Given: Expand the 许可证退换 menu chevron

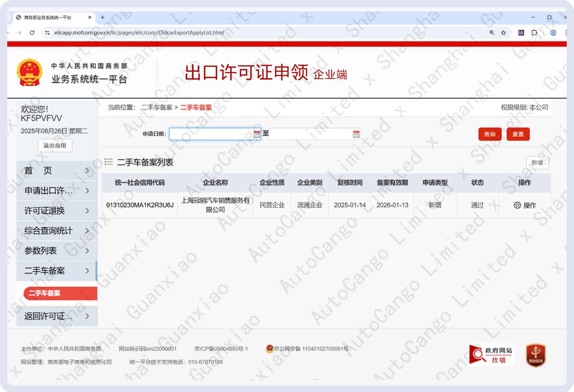Looking at the screenshot, I should tap(87, 211).
